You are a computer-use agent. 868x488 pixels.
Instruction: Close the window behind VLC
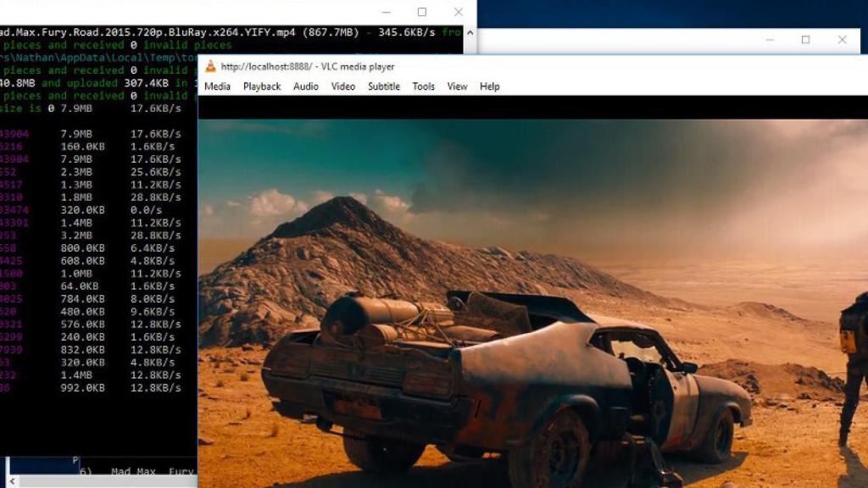(x=842, y=40)
